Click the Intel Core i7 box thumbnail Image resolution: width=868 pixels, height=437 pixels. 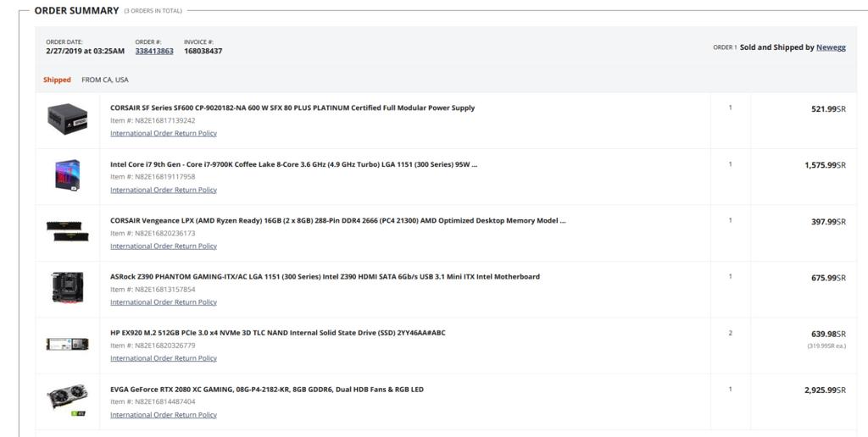coord(68,175)
